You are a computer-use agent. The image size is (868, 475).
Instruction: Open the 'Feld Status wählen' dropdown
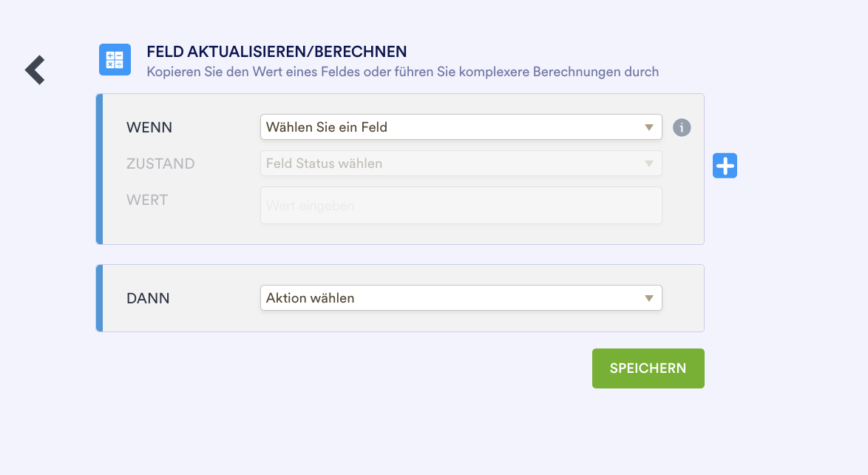pyautogui.click(x=451, y=164)
